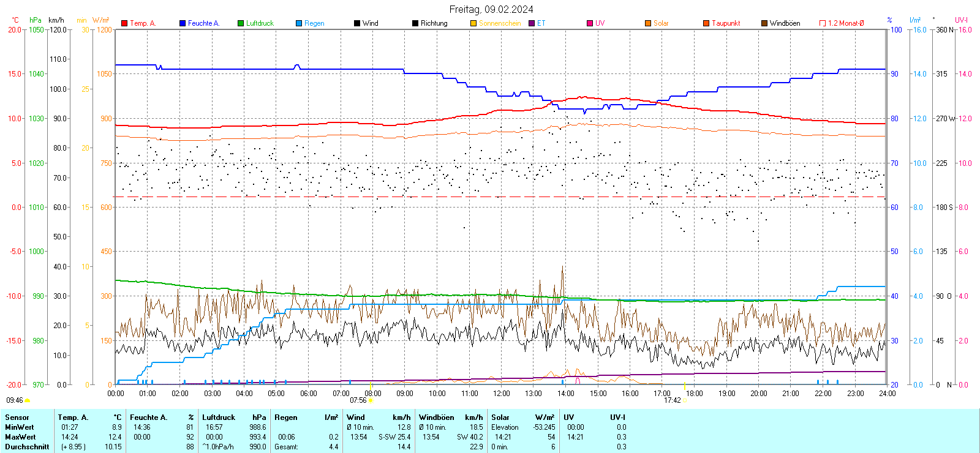Image resolution: width=980 pixels, height=453 pixels.
Task: Click the sunset time label 17:42
Action: pos(672,400)
